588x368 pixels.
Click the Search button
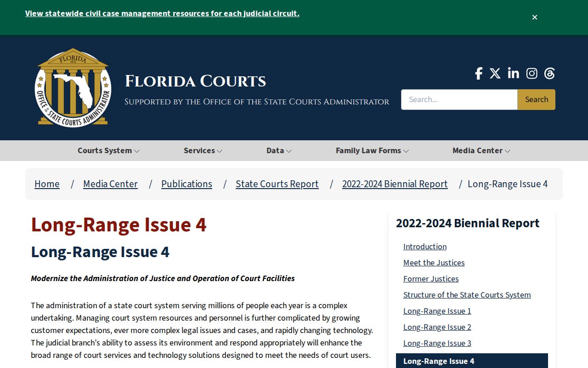(x=537, y=99)
